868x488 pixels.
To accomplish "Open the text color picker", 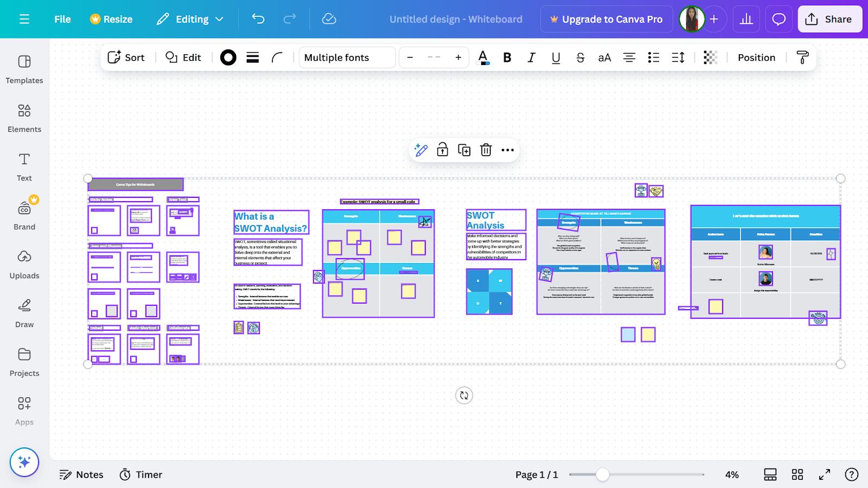I will (483, 57).
